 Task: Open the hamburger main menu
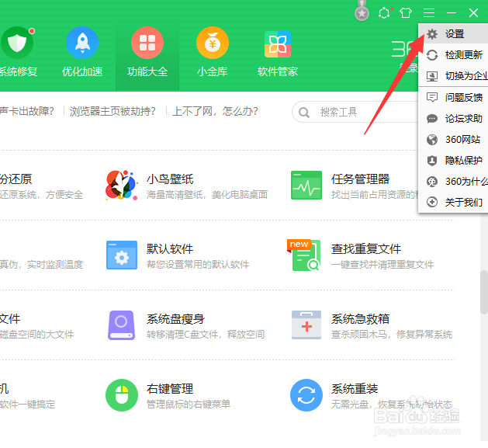click(x=429, y=12)
